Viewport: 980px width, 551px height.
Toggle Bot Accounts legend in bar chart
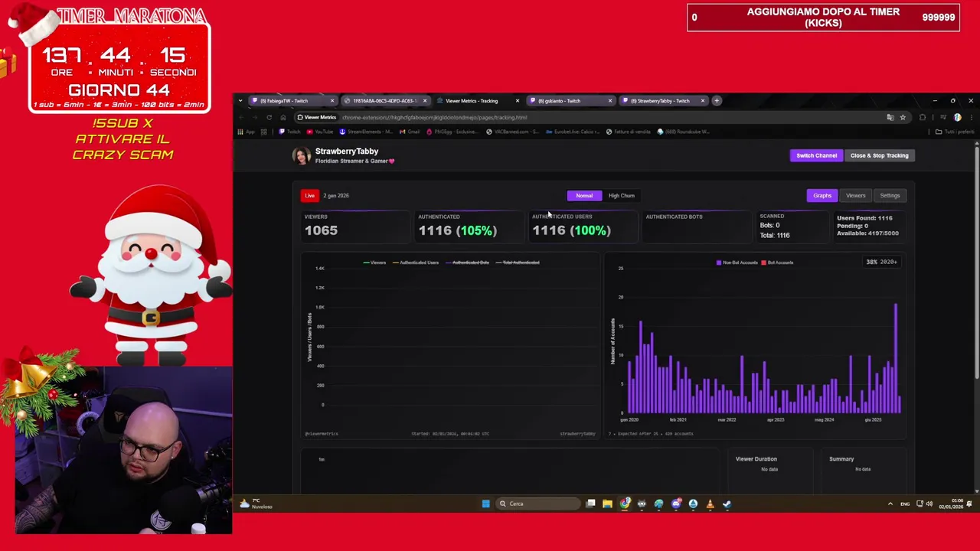point(777,262)
